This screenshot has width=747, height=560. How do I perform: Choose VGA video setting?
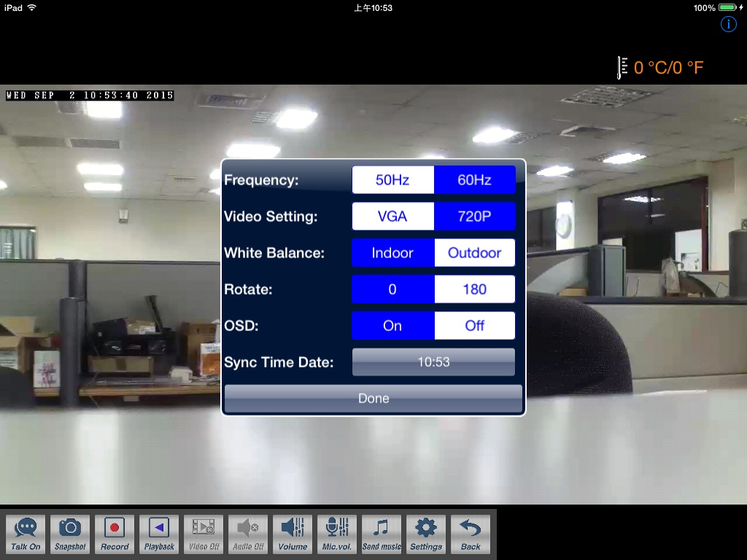tap(392, 216)
